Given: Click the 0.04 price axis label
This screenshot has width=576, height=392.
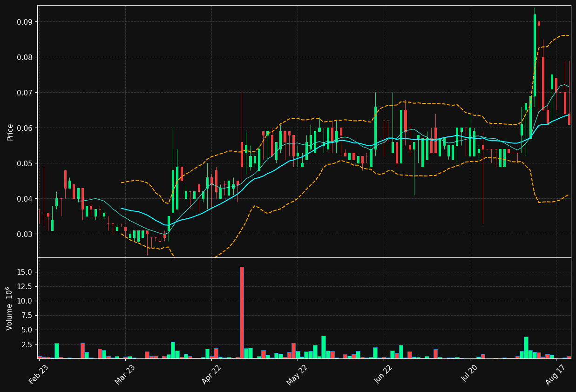Looking at the screenshot, I should tap(25, 199).
